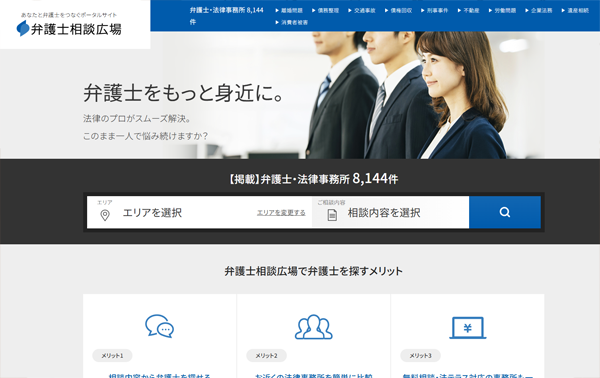Open the 債権回収 menu item

point(398,11)
